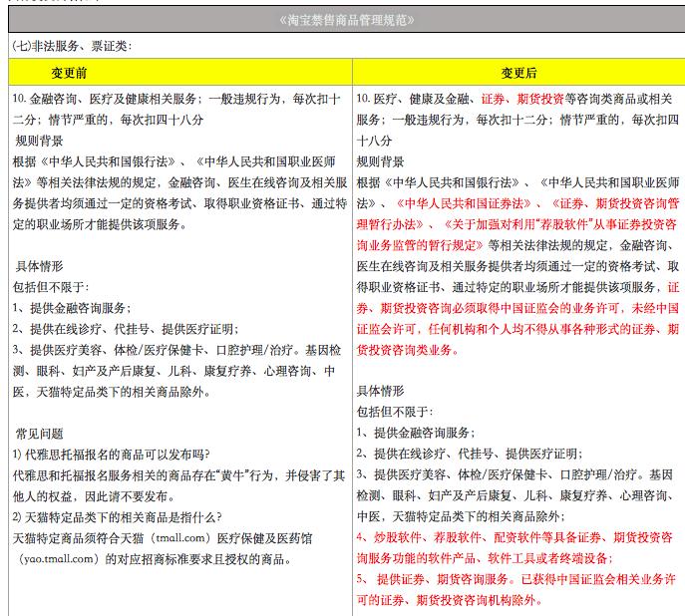Click the 《淘宝禁售商品管理规范》 title header
This screenshot has width=685, height=616.
click(x=346, y=20)
